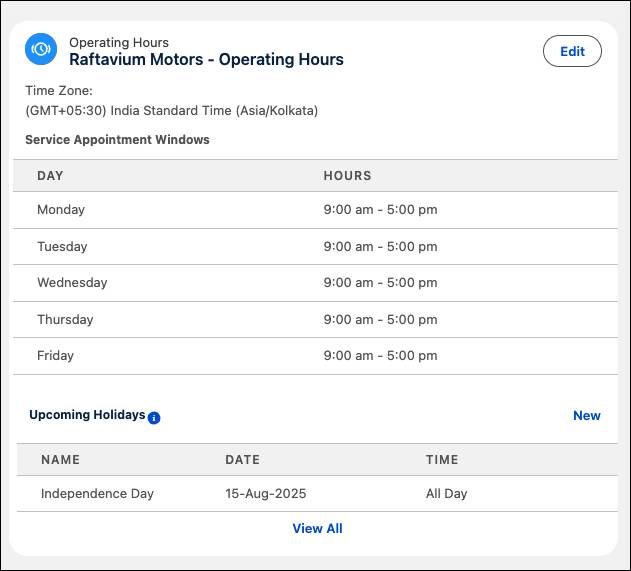
Task: Select the India Standard Time zone value
Action: [171, 111]
